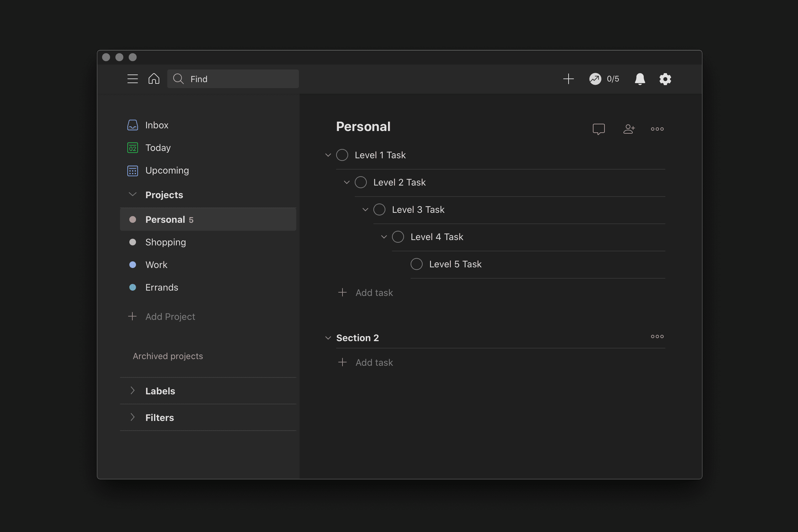Click plus icon beside Add Project

132,316
